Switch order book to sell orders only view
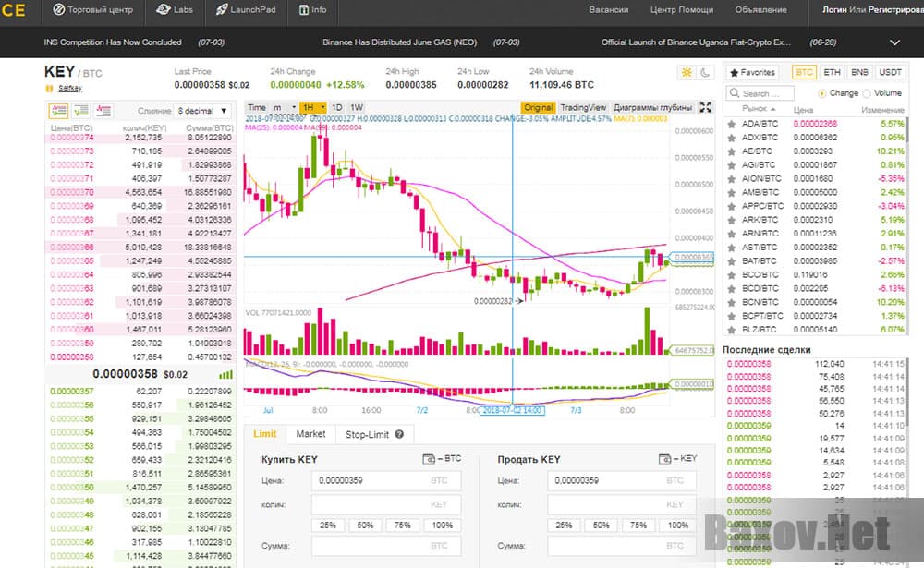The image size is (924, 568). coord(103,110)
